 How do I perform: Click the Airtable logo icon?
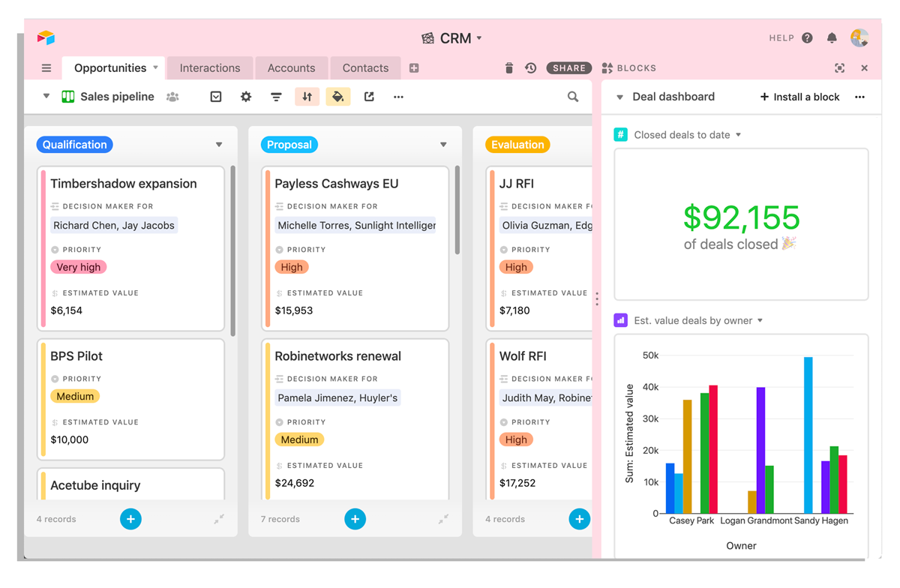(46, 37)
